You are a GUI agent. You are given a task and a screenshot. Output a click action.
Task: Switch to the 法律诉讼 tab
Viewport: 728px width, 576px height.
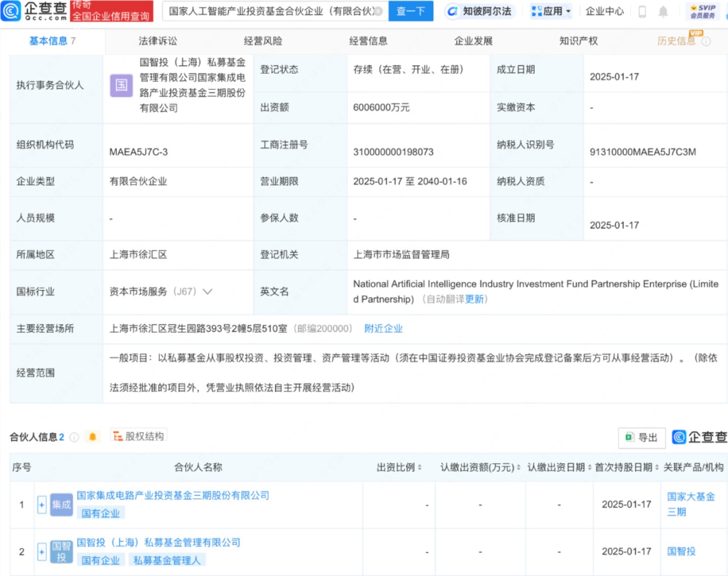tap(158, 41)
